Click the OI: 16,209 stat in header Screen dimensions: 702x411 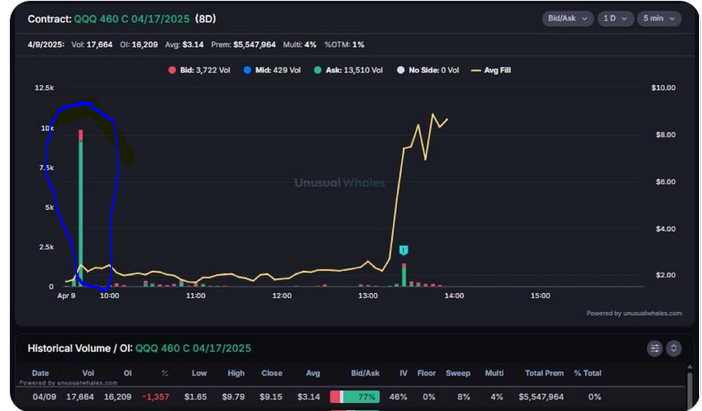139,45
